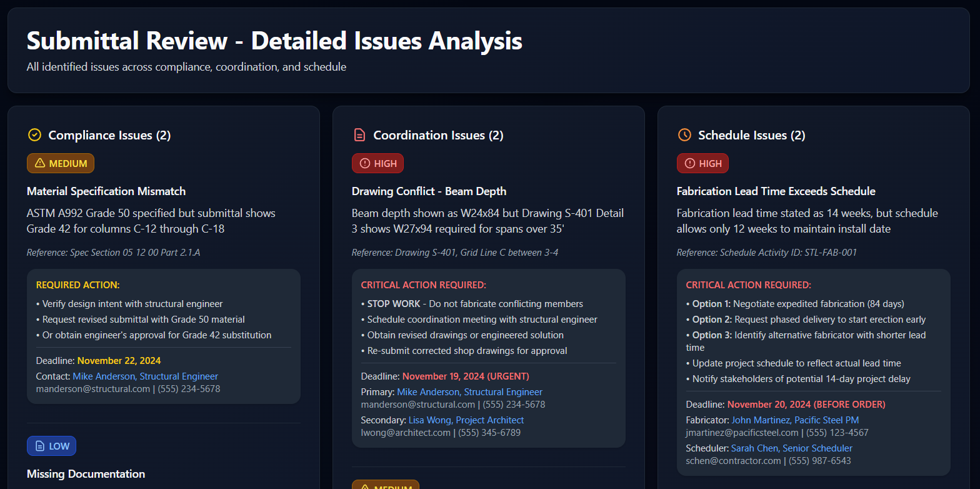Select the Drawing Conflict - Beam Depth title

coord(429,191)
